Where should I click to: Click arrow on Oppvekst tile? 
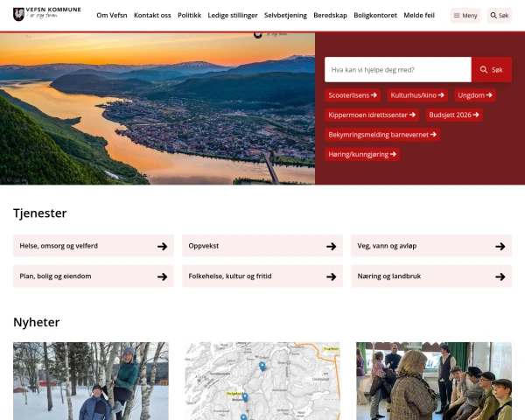tap(331, 247)
